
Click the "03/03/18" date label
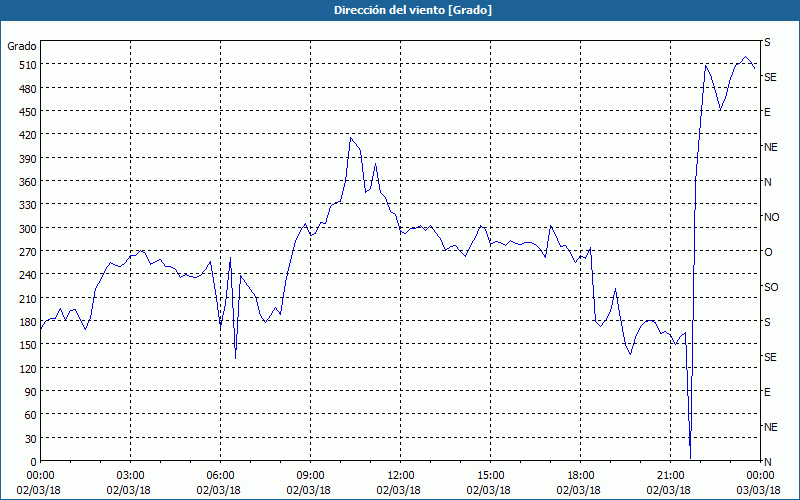759,490
